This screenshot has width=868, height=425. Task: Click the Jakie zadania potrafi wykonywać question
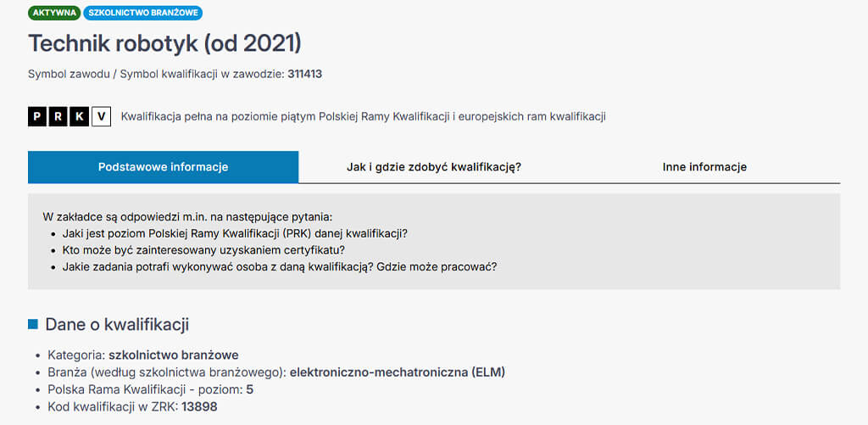(279, 266)
